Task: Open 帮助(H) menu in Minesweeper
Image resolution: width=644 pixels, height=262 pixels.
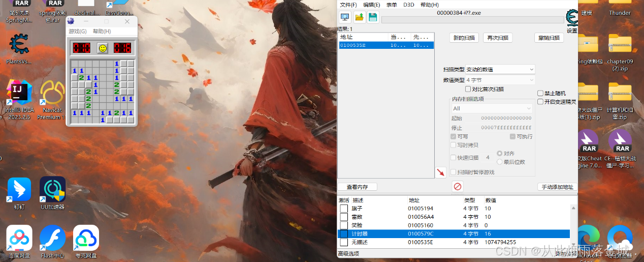Action: (x=102, y=32)
